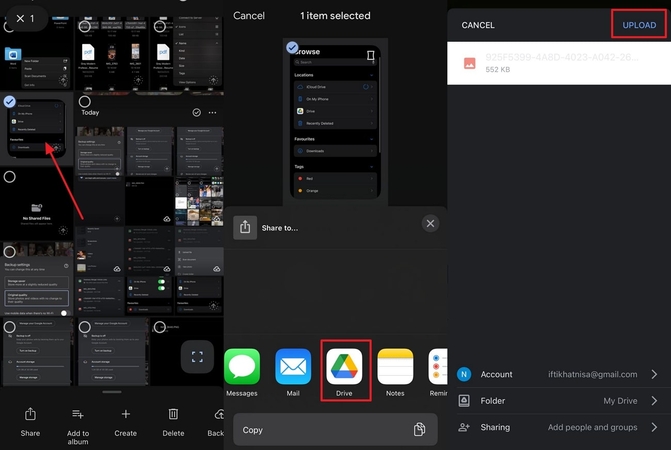Open the selected screenshot preview image
Viewport: 671px width, 450px height.
[336, 122]
